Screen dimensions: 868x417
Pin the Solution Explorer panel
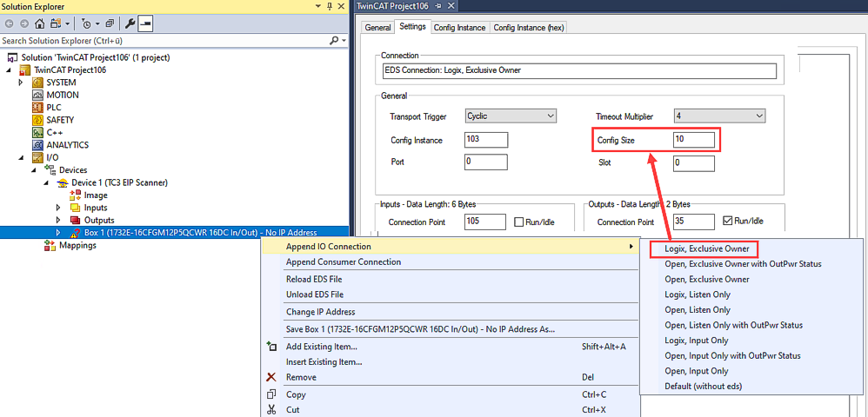(330, 7)
